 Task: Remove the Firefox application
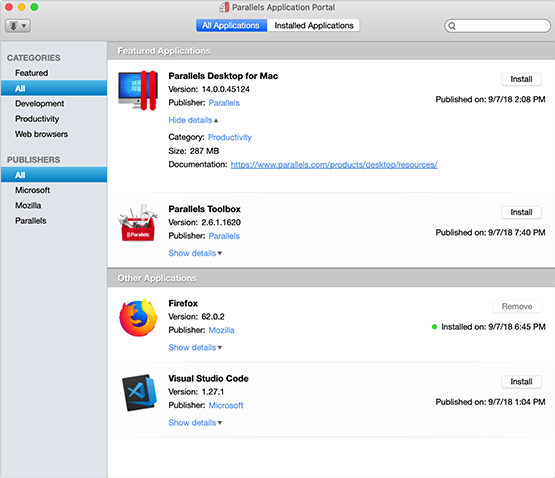517,306
